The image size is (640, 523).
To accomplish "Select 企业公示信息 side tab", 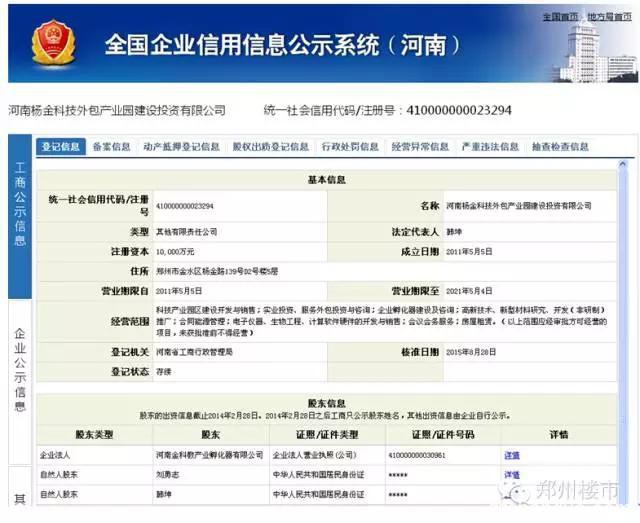I will click(x=20, y=382).
